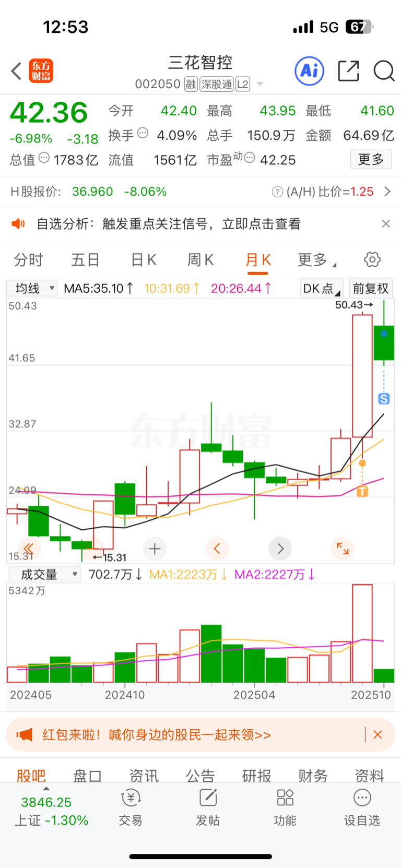Tap the tallest red volume bar
The width and height of the screenshot is (401, 868).
click(362, 634)
